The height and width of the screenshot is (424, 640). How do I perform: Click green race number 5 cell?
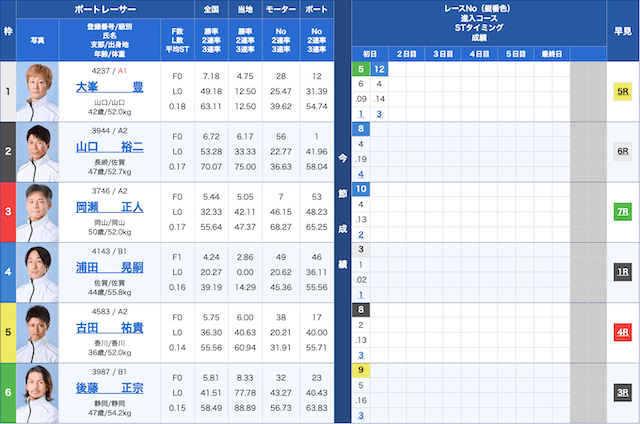pos(361,69)
